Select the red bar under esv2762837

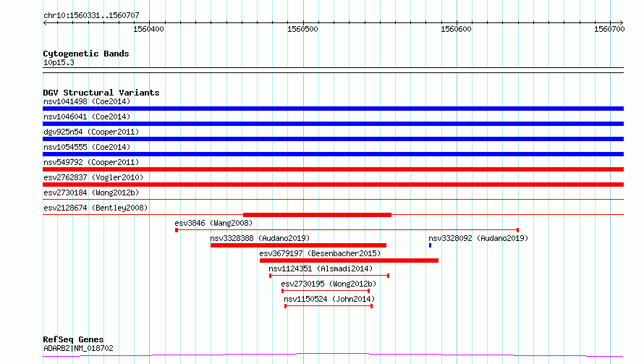pyautogui.click(x=333, y=185)
